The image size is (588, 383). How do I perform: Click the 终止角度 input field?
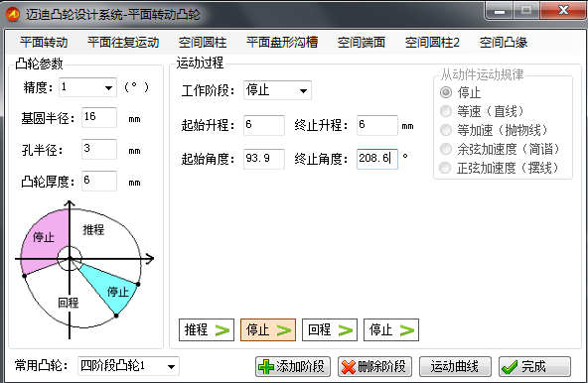pyautogui.click(x=376, y=159)
